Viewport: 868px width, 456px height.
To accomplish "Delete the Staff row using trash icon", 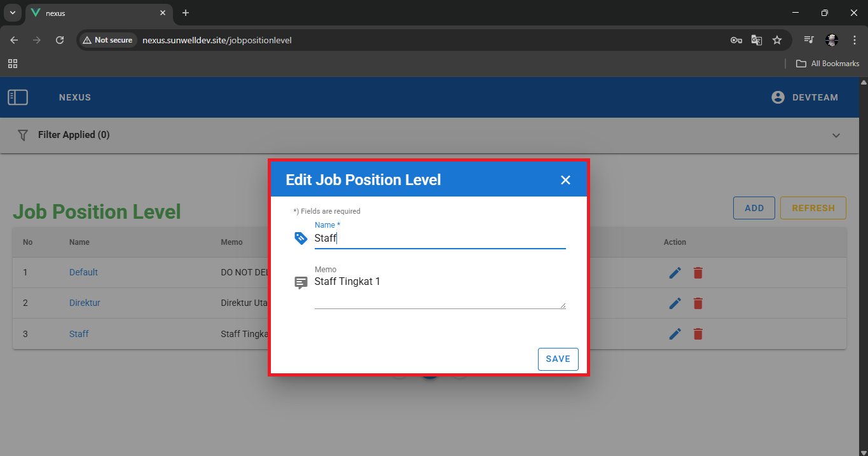I will pyautogui.click(x=698, y=334).
